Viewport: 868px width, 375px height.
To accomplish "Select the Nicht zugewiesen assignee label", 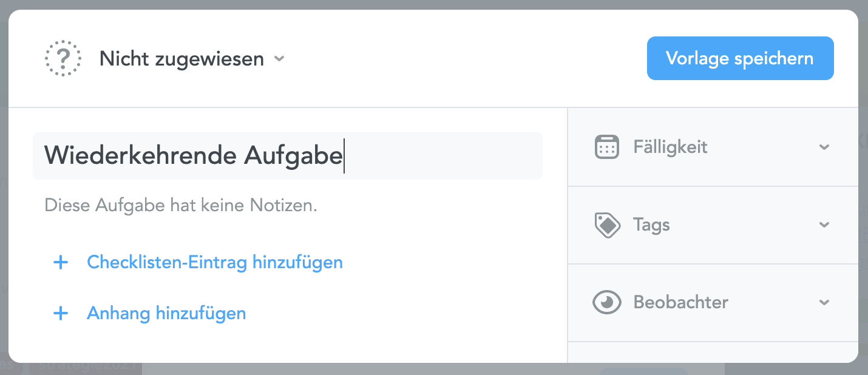I will click(181, 59).
